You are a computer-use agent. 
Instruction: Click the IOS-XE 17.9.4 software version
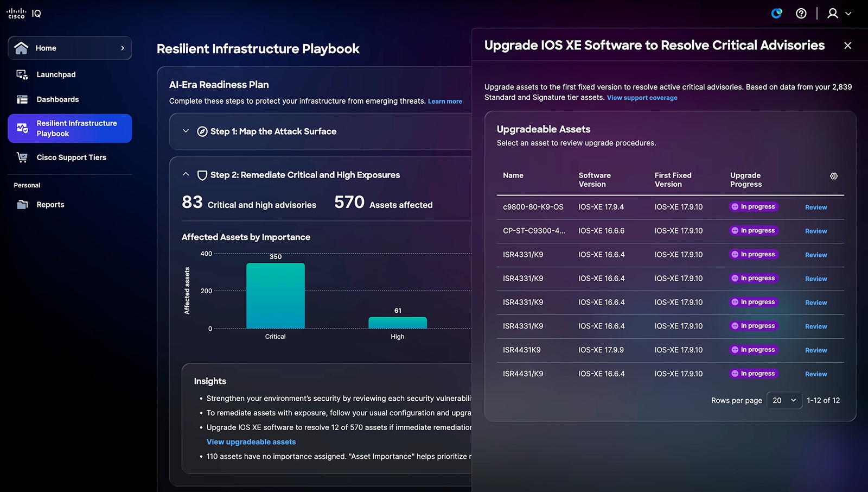tap(601, 207)
